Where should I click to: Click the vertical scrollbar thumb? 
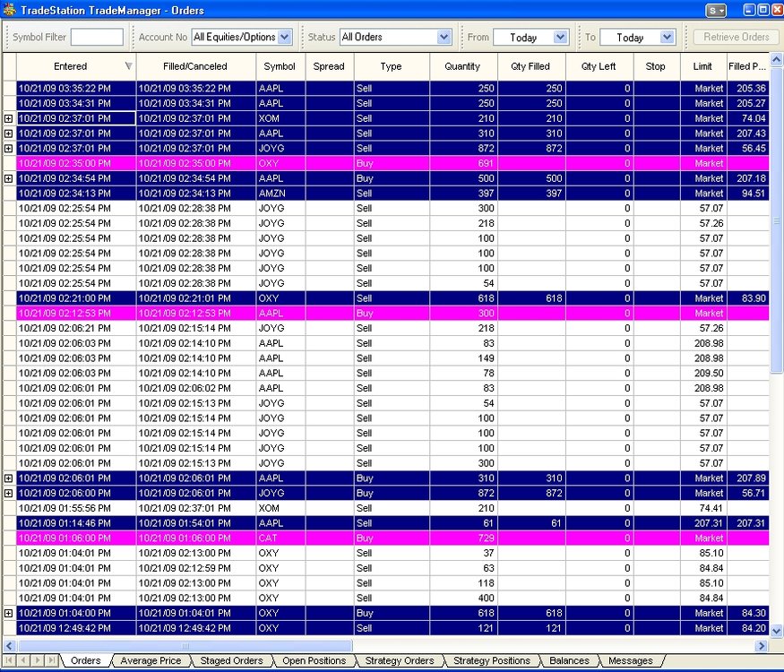pos(777,220)
